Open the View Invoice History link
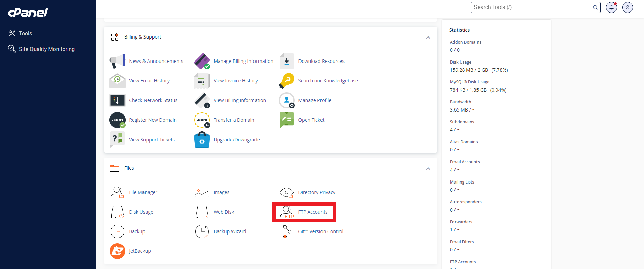644x269 pixels. click(x=236, y=81)
